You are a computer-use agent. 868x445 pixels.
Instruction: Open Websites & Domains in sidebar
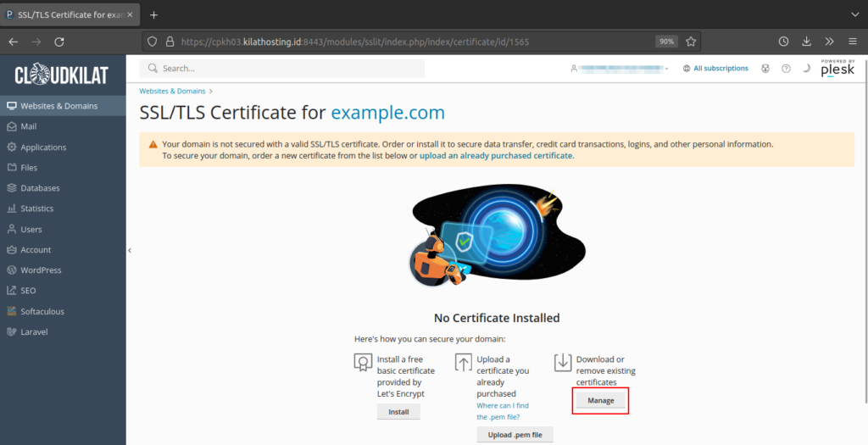point(58,106)
